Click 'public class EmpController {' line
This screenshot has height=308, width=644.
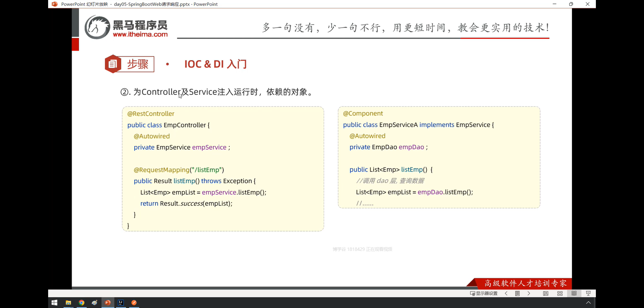pyautogui.click(x=169, y=125)
